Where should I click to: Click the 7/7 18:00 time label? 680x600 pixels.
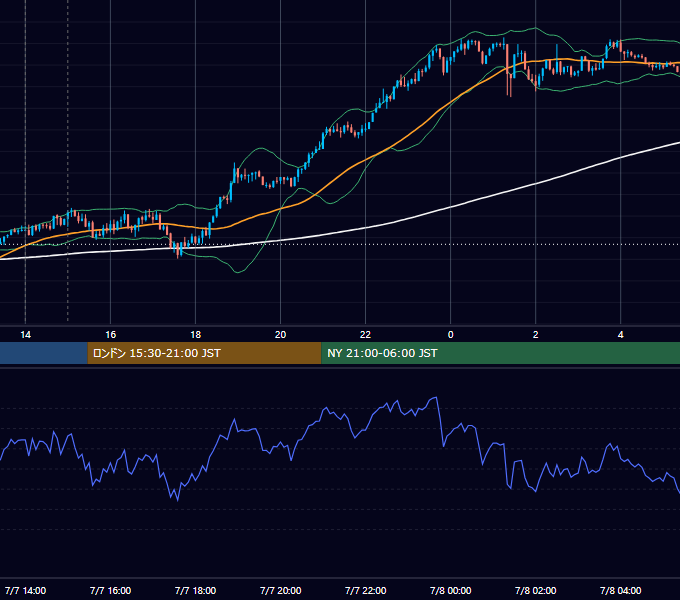coord(196,591)
